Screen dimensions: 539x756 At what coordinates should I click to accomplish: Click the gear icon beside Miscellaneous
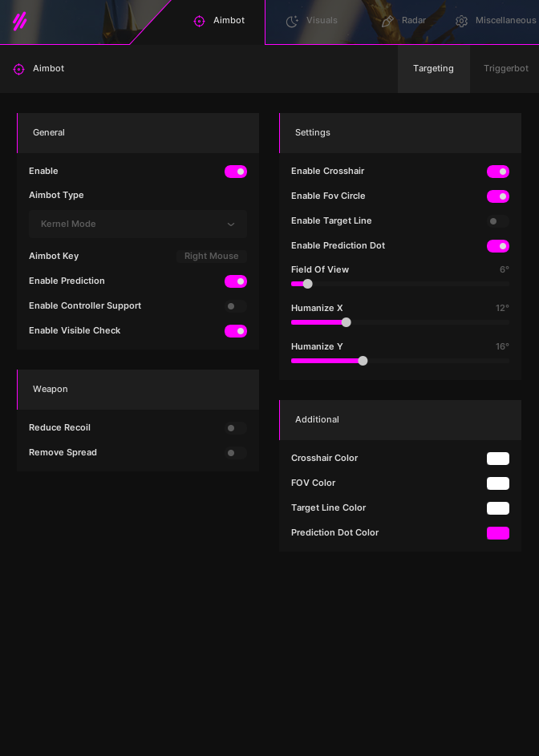[x=461, y=21]
